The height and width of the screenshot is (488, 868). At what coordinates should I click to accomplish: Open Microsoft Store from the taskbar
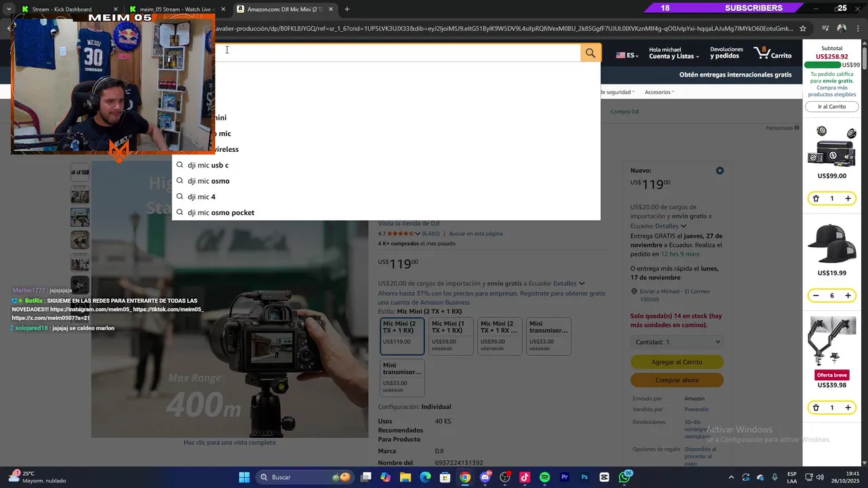coord(445,477)
